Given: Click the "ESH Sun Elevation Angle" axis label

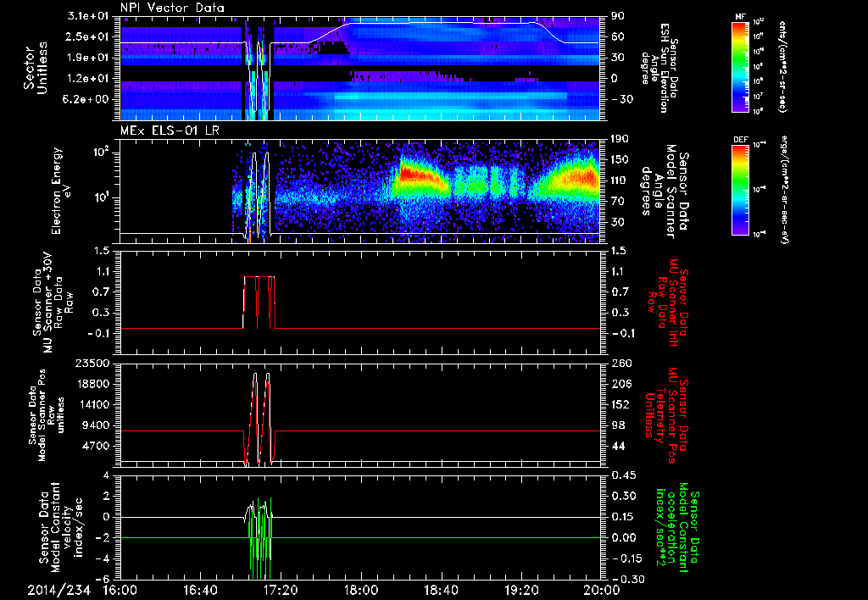Looking at the screenshot, I should tap(659, 68).
